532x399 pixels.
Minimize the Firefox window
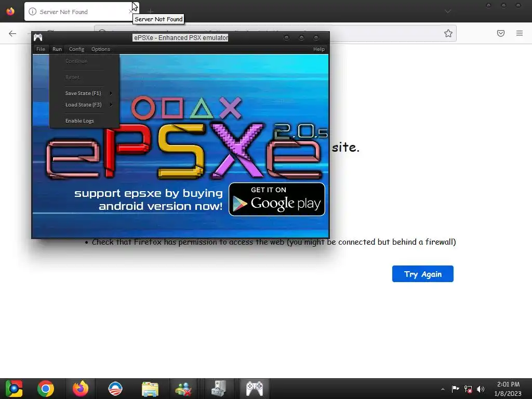coord(488,5)
